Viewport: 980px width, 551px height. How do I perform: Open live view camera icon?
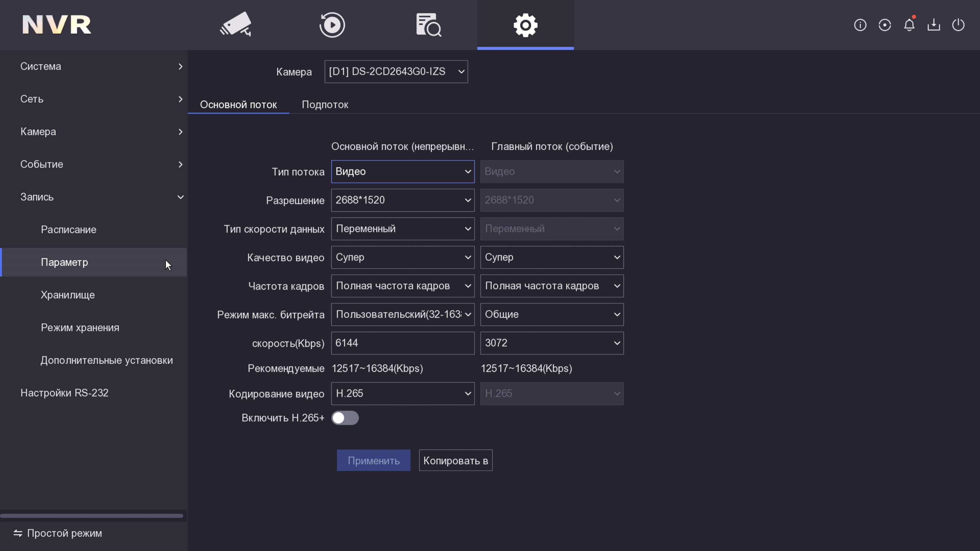[x=236, y=25]
